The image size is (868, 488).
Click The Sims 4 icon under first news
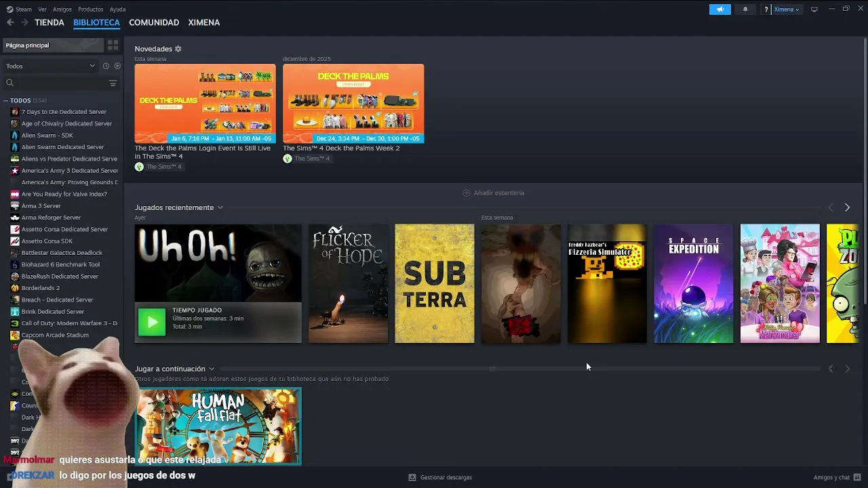[139, 167]
